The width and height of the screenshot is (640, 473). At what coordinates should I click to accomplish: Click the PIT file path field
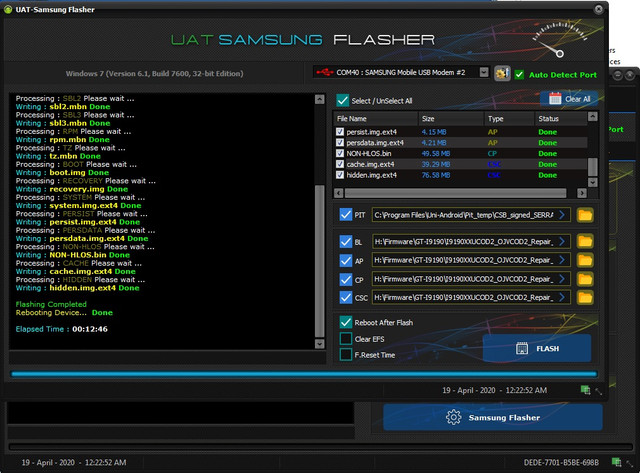point(471,215)
